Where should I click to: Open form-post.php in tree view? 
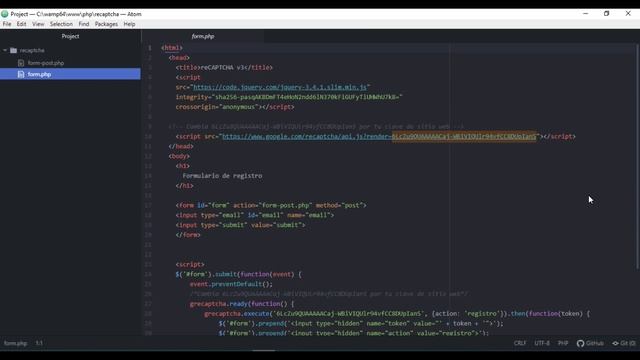point(46,63)
